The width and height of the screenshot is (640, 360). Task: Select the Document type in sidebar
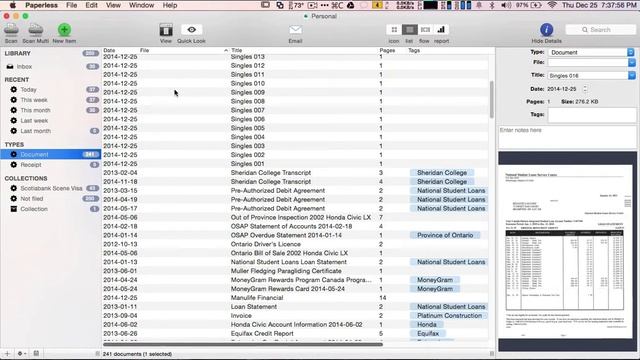point(51,154)
